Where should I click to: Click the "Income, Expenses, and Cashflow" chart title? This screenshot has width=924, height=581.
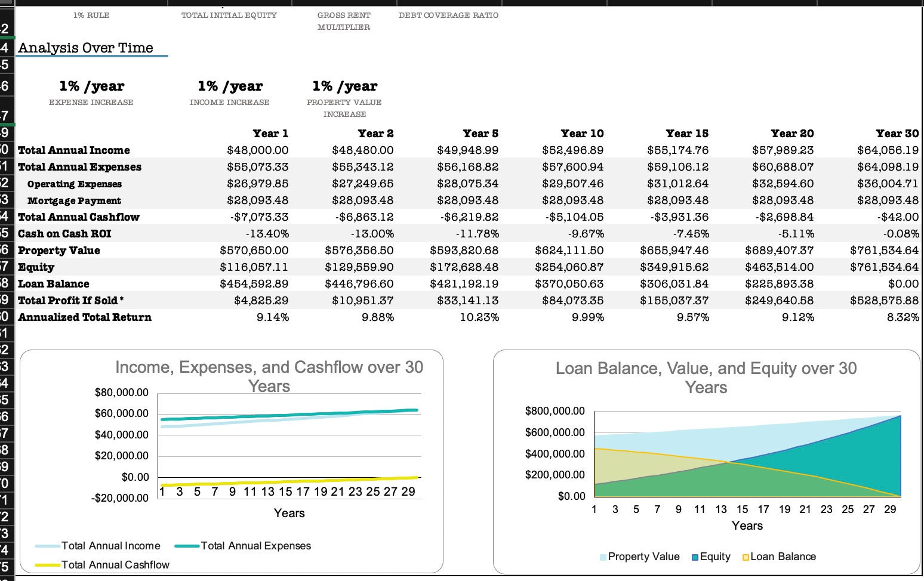coord(269,376)
